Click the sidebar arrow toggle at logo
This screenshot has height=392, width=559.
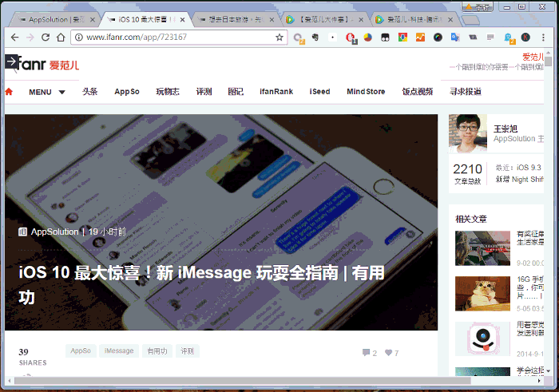coord(11,61)
